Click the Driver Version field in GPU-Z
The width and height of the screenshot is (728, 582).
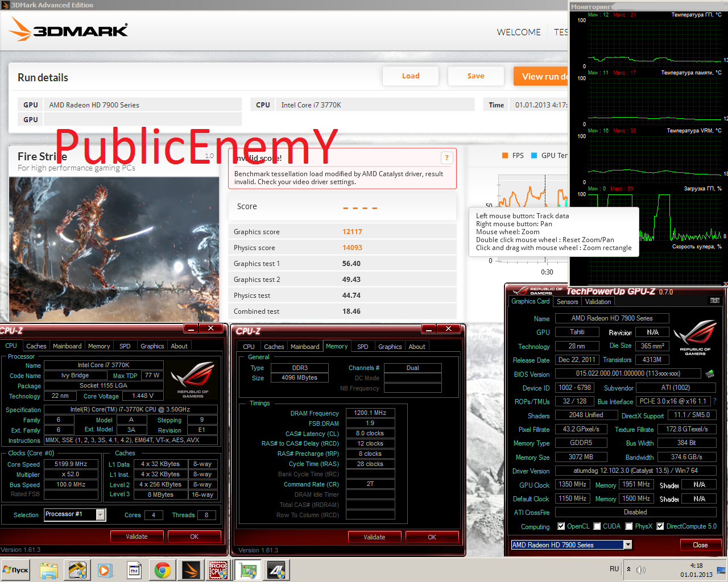tap(635, 471)
